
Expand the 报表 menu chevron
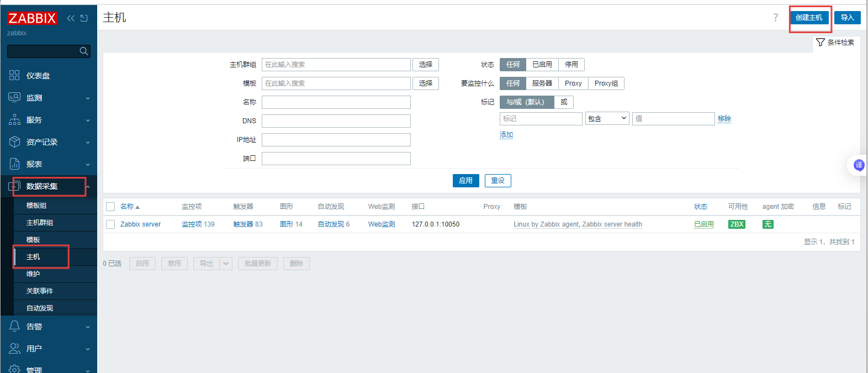88,165
